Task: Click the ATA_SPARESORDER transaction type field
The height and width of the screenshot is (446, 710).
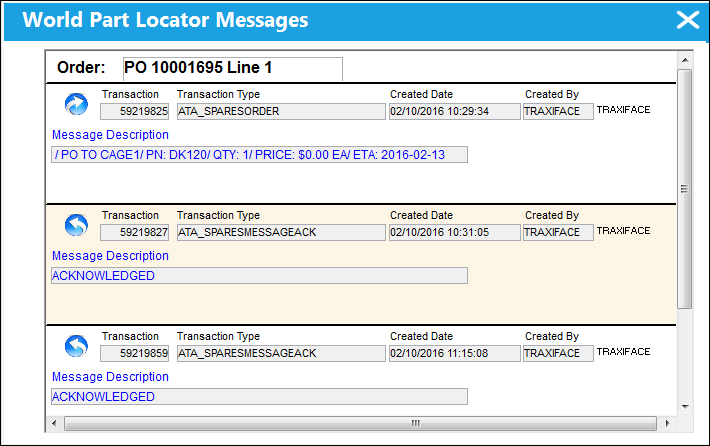Action: (281, 111)
